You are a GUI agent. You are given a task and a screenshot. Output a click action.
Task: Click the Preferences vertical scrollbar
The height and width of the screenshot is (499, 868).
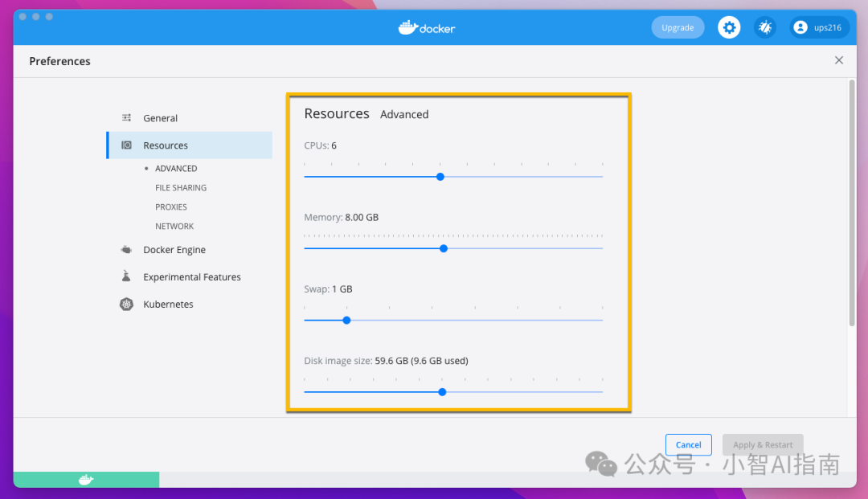(x=851, y=202)
